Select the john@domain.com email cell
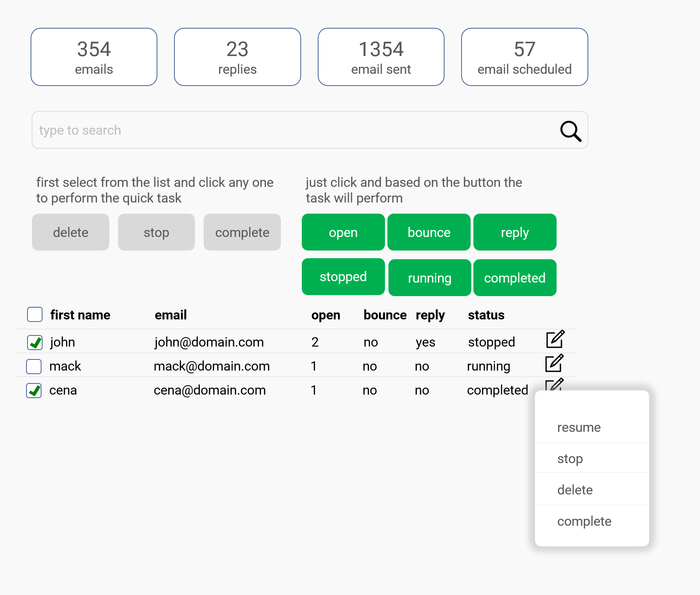 coord(209,342)
